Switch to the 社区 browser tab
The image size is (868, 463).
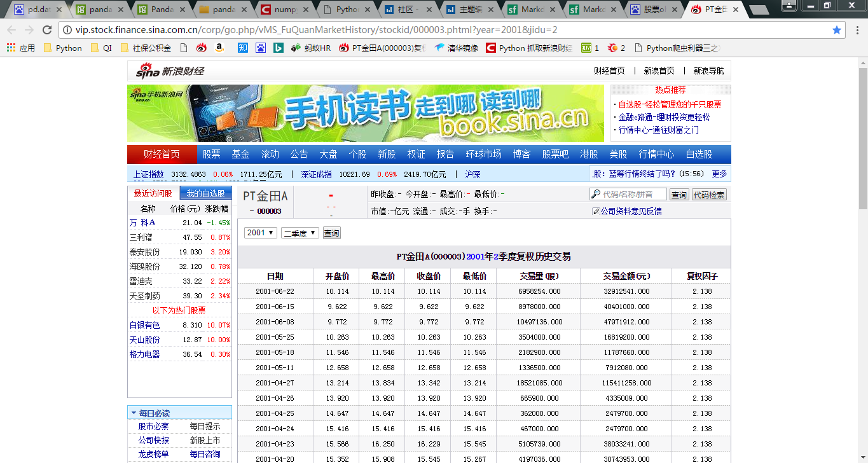[407, 10]
